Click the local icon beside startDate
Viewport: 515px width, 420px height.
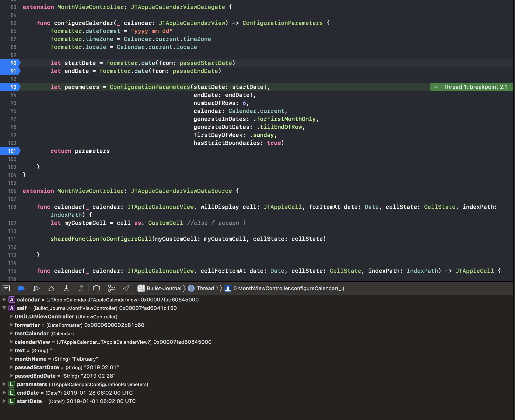(12, 401)
